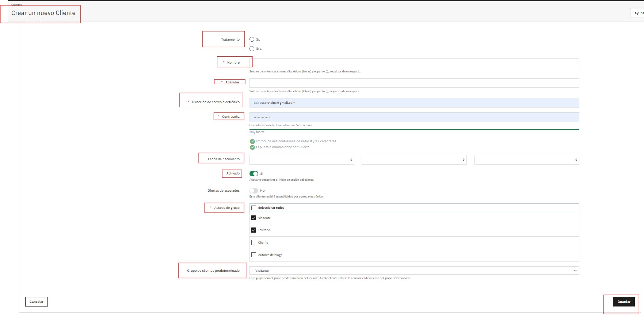Open the Ayuda help button
644x316 pixels.
click(638, 13)
